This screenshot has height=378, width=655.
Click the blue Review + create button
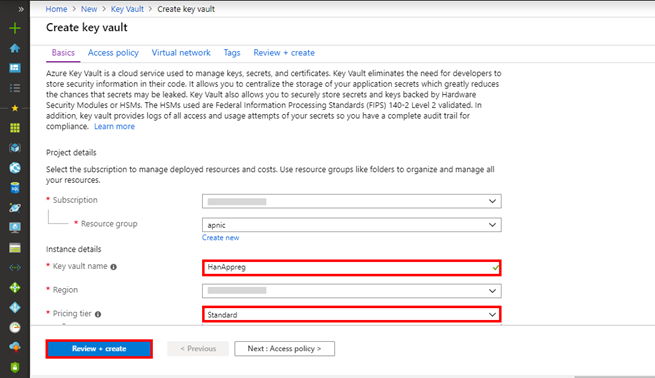pos(99,349)
